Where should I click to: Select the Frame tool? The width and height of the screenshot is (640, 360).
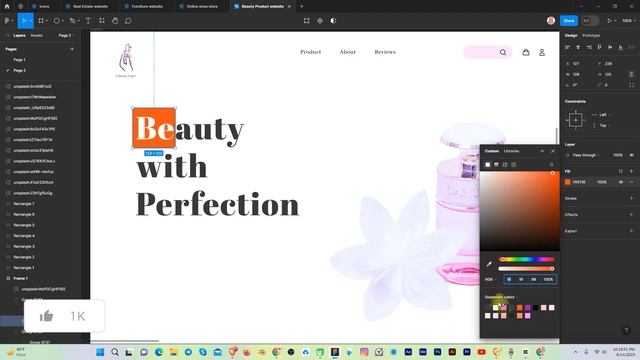click(41, 21)
